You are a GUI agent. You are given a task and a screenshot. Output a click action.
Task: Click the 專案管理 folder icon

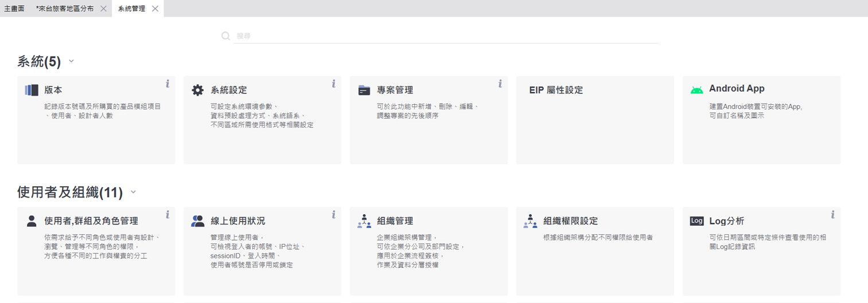click(364, 90)
